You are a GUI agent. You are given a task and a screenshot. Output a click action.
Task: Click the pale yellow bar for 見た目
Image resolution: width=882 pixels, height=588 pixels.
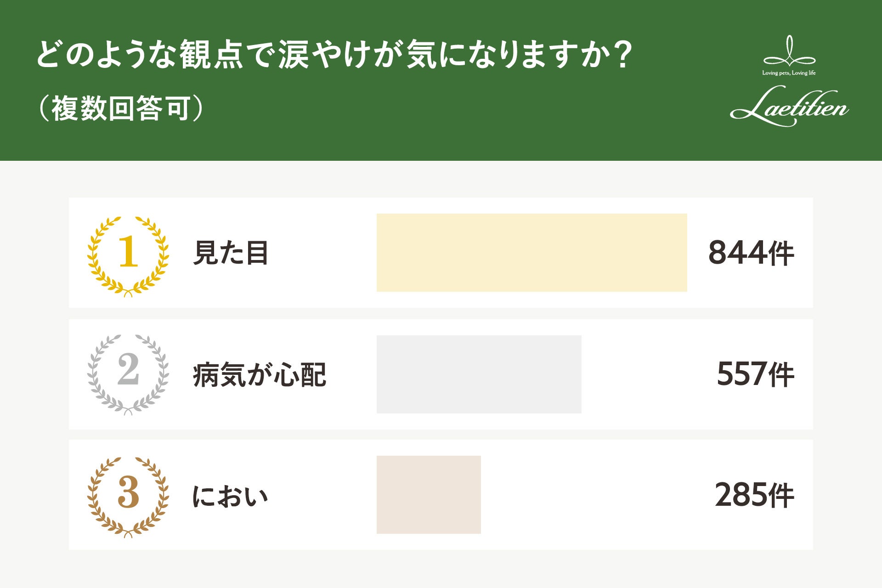pyautogui.click(x=531, y=253)
